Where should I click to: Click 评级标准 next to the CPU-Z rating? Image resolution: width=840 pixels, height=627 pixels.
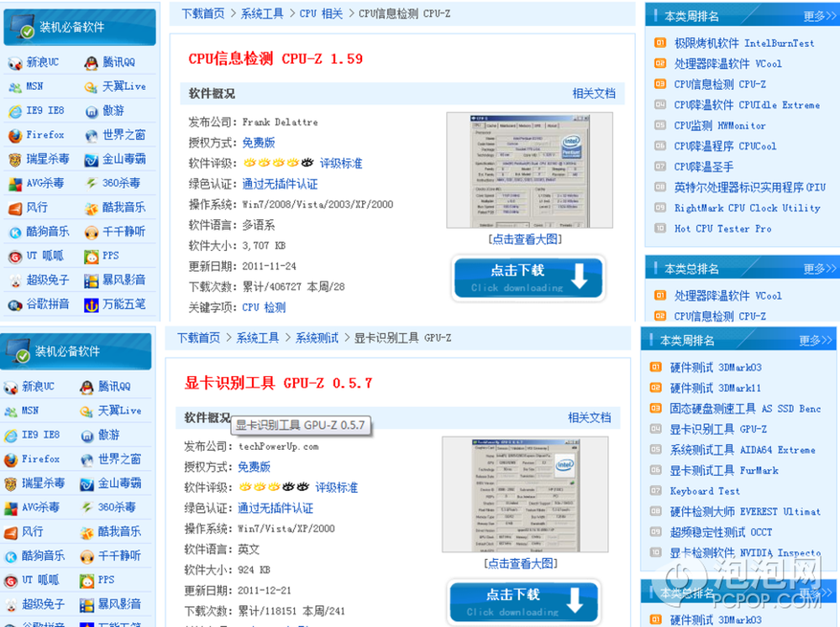click(x=341, y=164)
